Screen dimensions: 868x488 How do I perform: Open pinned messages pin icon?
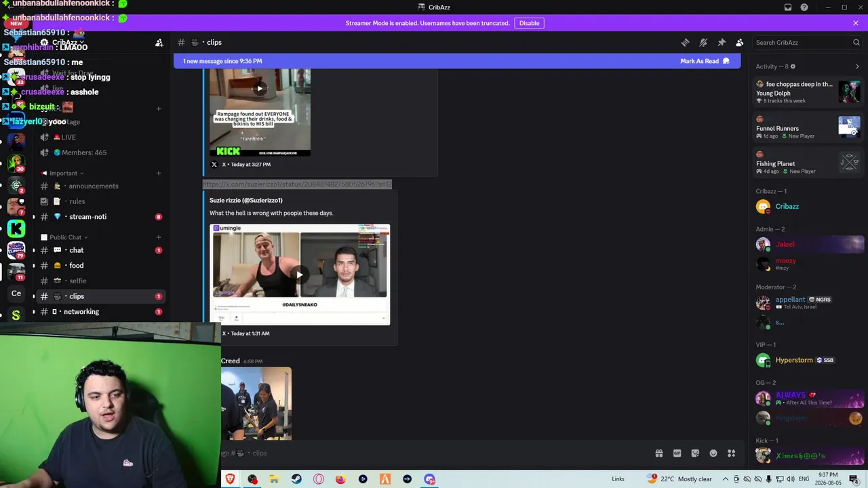tap(722, 42)
